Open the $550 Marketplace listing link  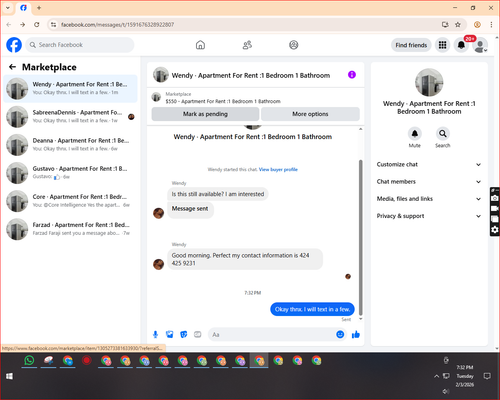[x=223, y=101]
